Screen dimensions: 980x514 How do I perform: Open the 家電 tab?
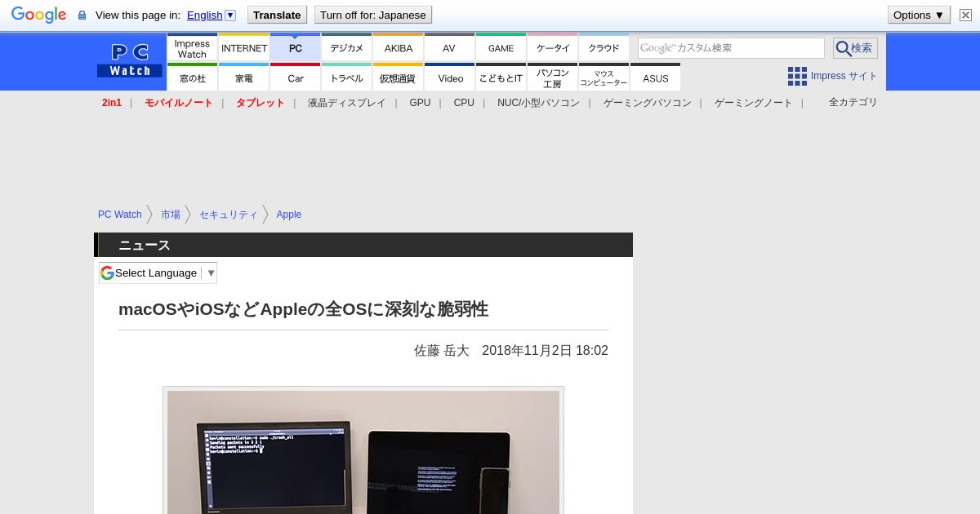(x=243, y=78)
